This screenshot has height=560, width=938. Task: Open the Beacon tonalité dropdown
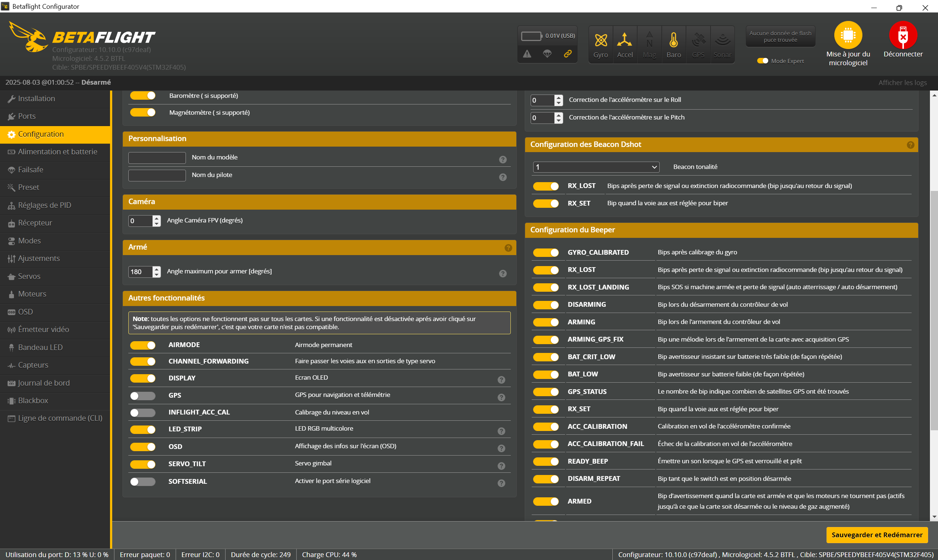coord(596,167)
